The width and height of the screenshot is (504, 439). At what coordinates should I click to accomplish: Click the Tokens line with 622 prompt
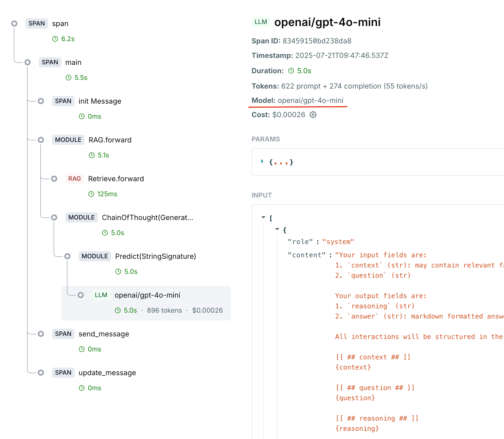pyautogui.click(x=340, y=86)
